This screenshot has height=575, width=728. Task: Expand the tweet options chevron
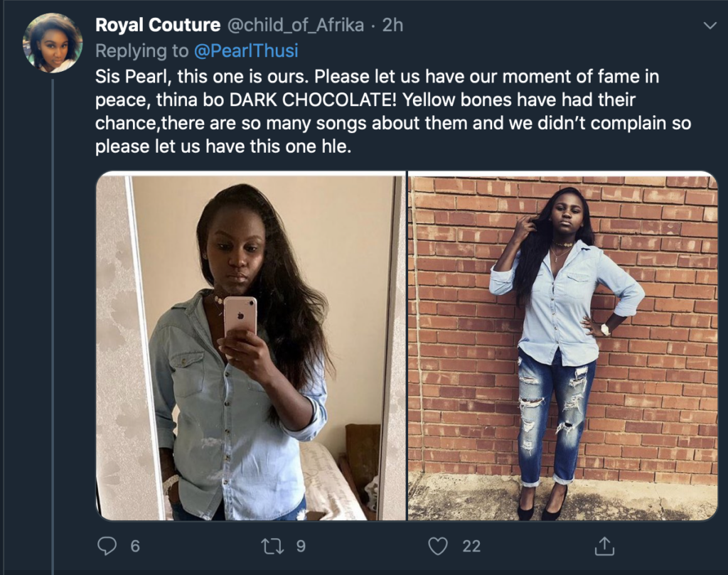tap(710, 26)
